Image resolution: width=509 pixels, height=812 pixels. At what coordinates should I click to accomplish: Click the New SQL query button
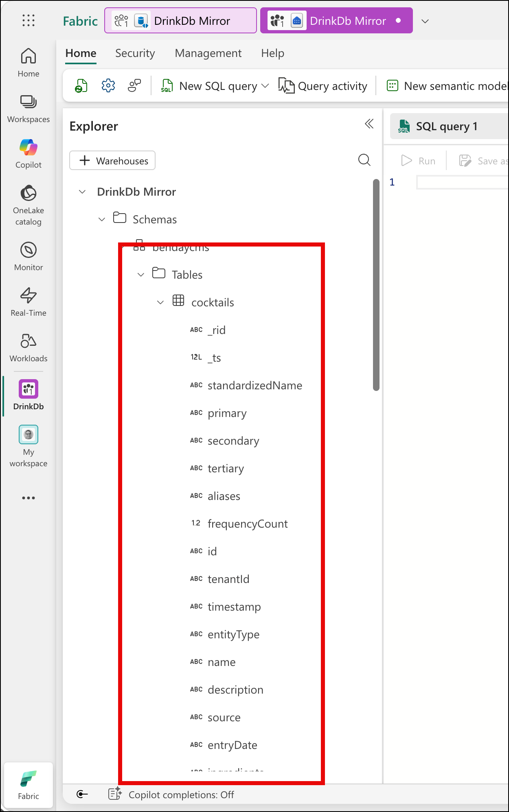point(209,86)
